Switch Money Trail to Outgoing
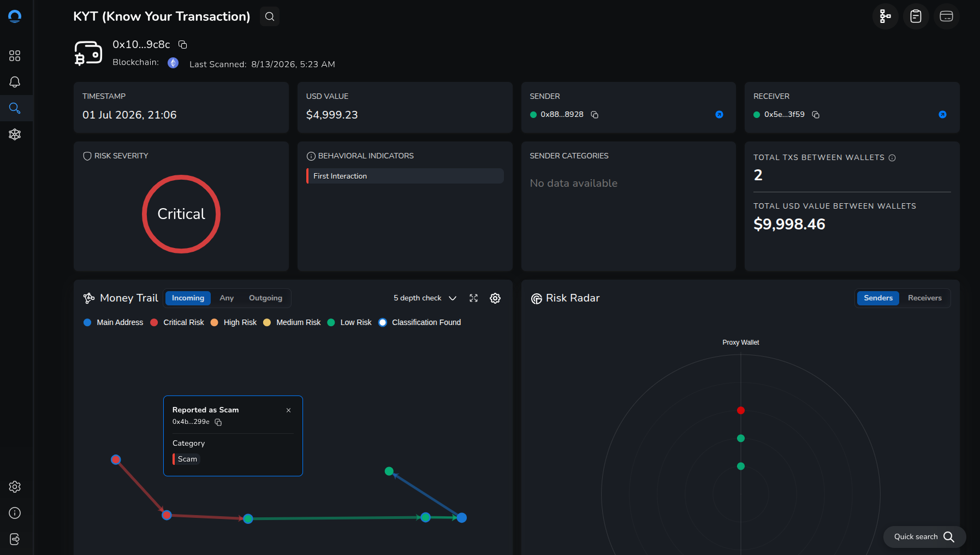980x555 pixels. click(x=265, y=298)
